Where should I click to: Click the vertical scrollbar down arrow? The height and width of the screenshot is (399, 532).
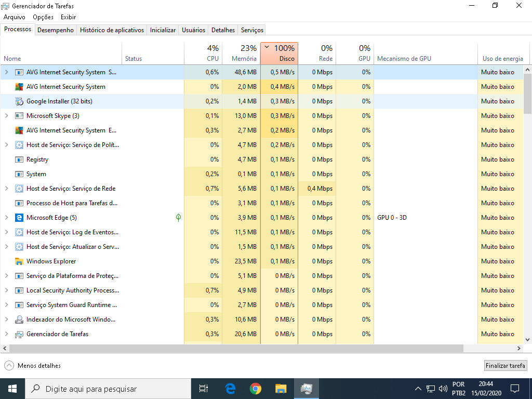(x=528, y=340)
